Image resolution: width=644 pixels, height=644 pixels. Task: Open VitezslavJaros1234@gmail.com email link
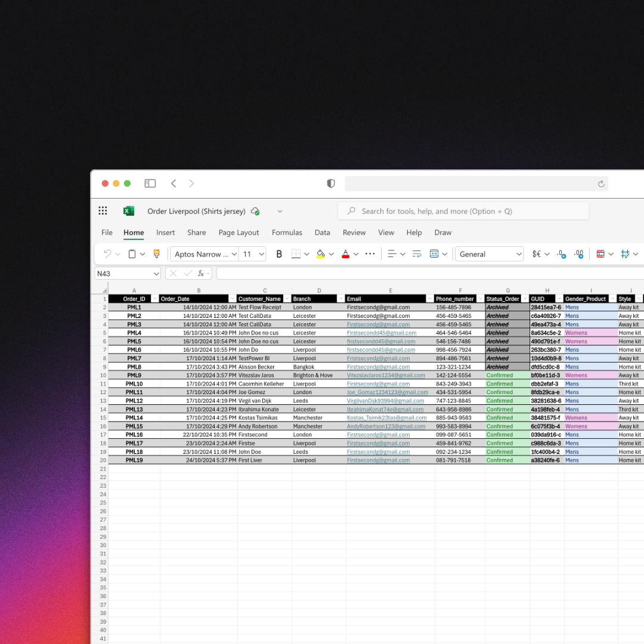coord(386,376)
